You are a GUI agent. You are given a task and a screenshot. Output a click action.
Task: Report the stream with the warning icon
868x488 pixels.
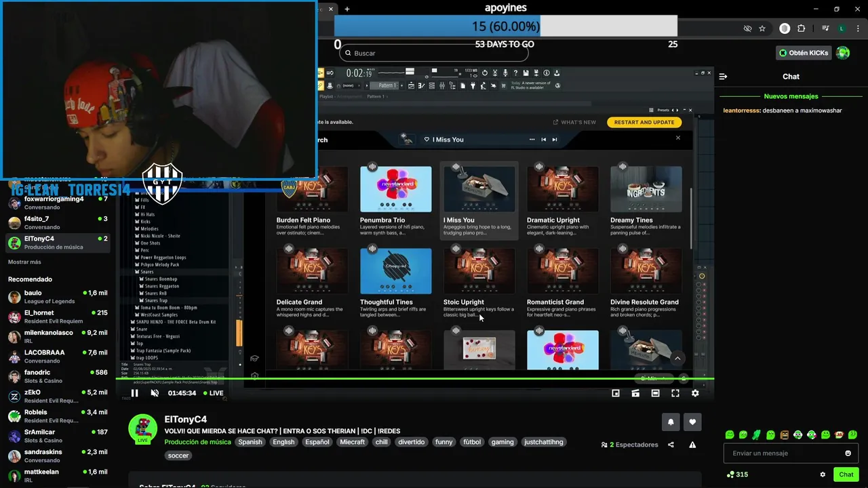tap(692, 445)
